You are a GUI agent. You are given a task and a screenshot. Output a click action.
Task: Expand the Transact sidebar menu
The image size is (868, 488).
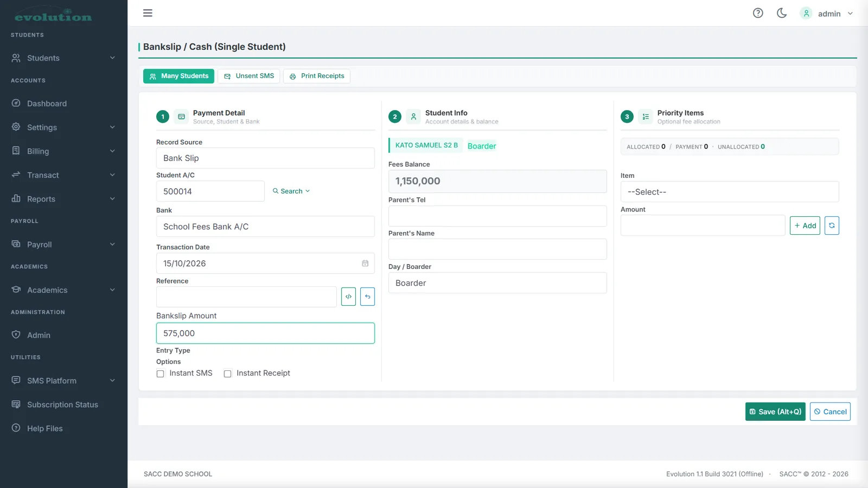tap(63, 175)
